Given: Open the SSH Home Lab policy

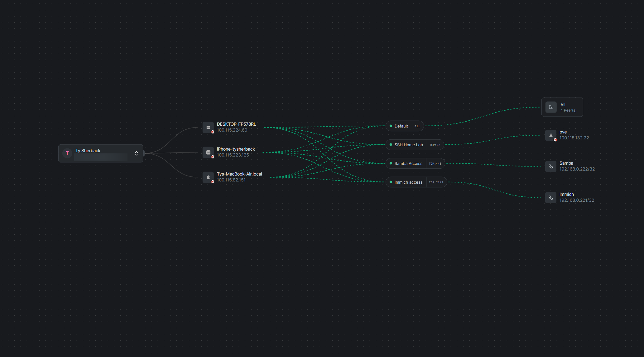Looking at the screenshot, I should [x=415, y=145].
